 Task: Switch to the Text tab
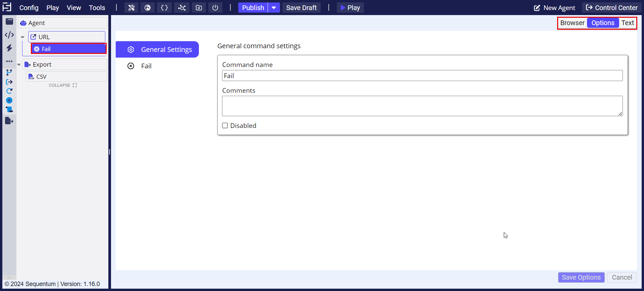[627, 23]
